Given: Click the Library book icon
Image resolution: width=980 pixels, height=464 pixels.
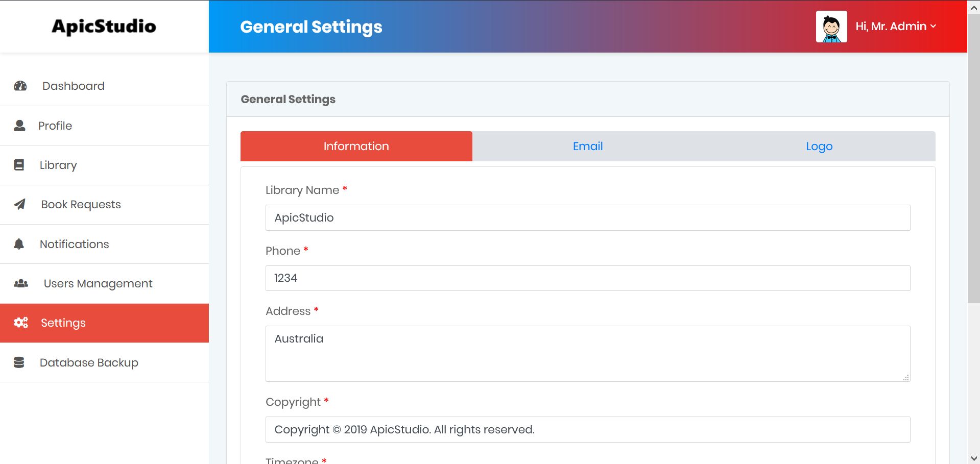Looking at the screenshot, I should (19, 165).
